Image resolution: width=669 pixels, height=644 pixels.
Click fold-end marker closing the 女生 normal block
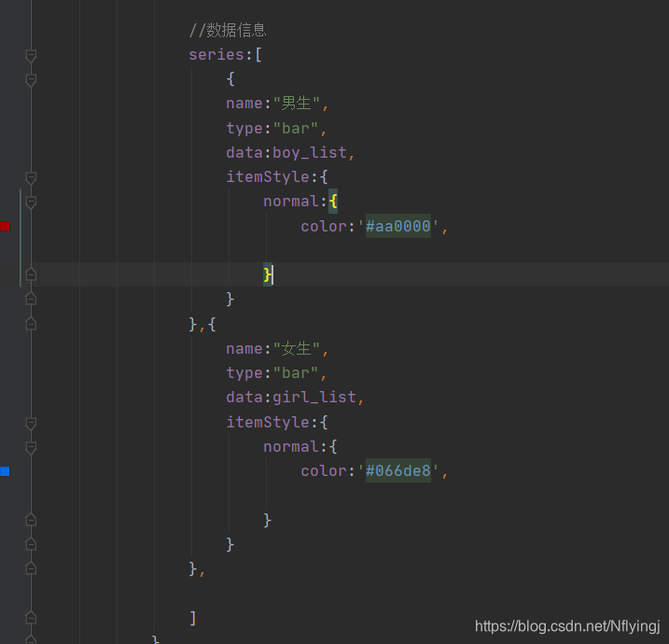31,519
